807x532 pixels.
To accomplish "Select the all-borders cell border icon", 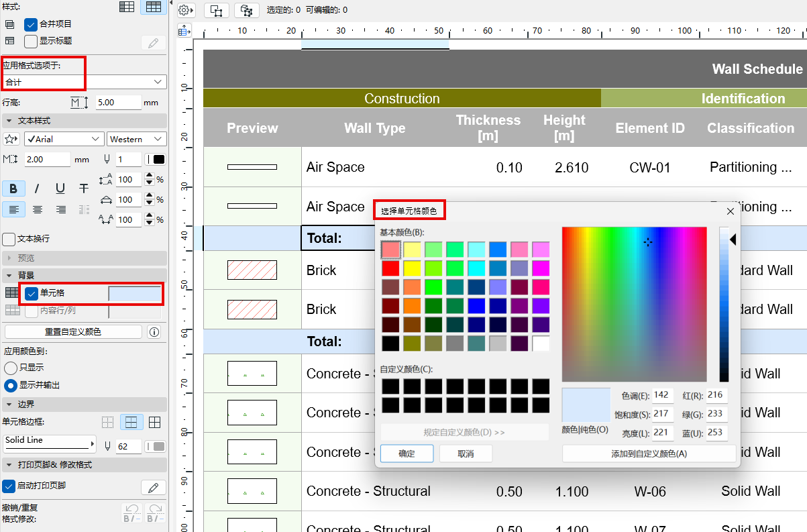I will pyautogui.click(x=154, y=422).
